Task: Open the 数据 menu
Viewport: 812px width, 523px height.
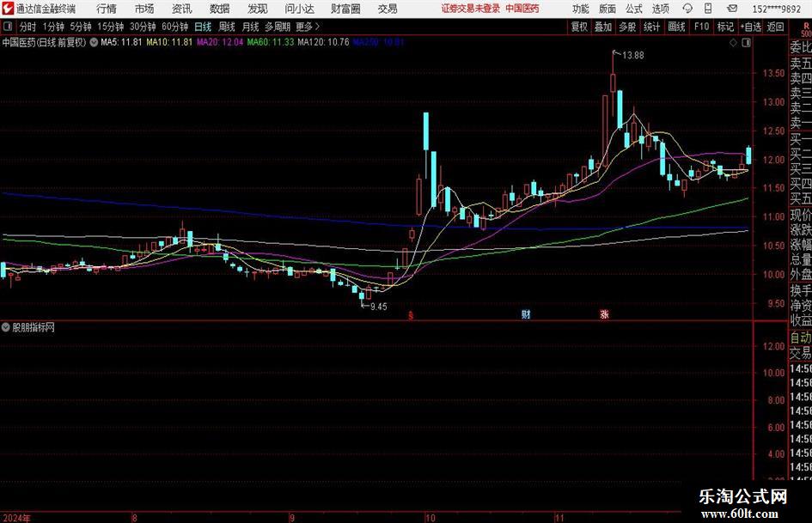Action: click(220, 9)
